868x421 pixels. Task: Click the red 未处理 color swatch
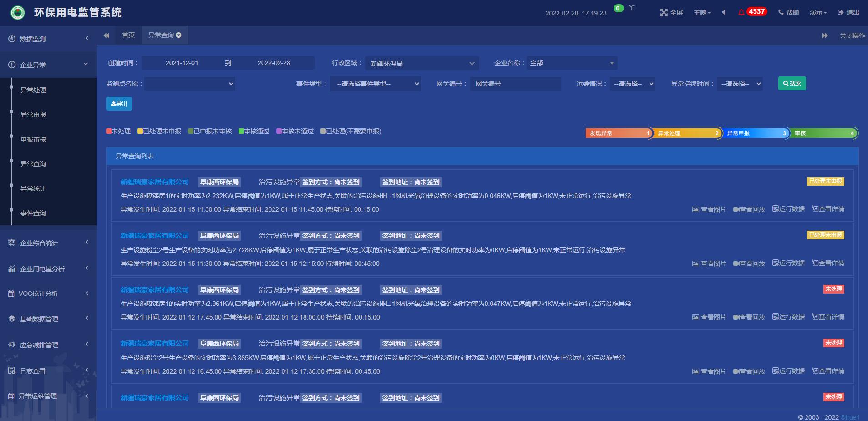point(108,131)
